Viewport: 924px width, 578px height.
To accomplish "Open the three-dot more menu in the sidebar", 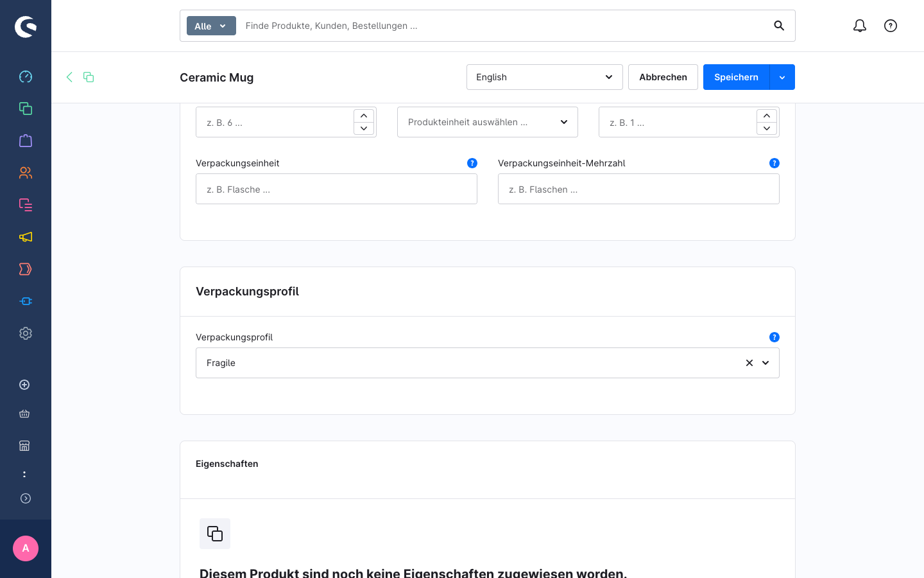I will [24, 475].
